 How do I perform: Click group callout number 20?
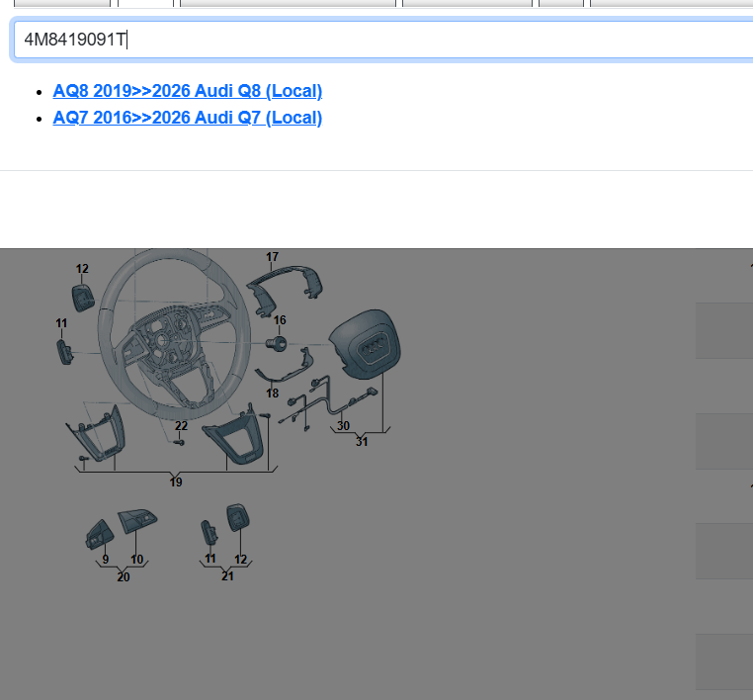124,576
